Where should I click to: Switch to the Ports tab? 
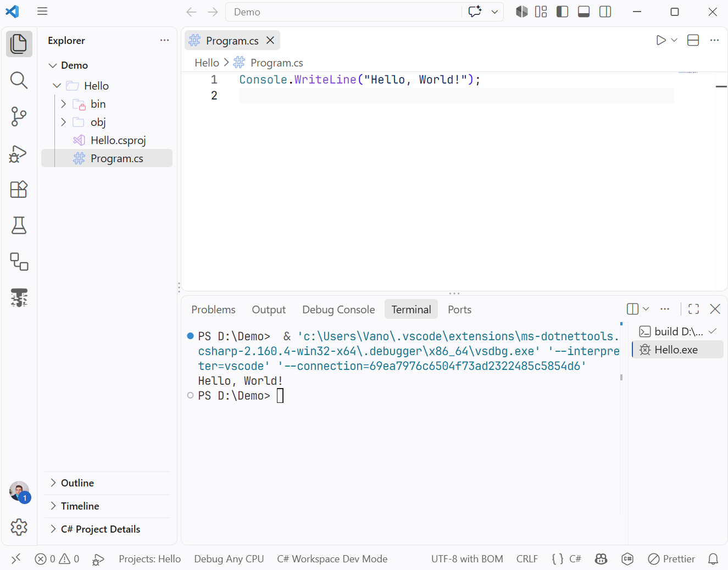pyautogui.click(x=459, y=309)
